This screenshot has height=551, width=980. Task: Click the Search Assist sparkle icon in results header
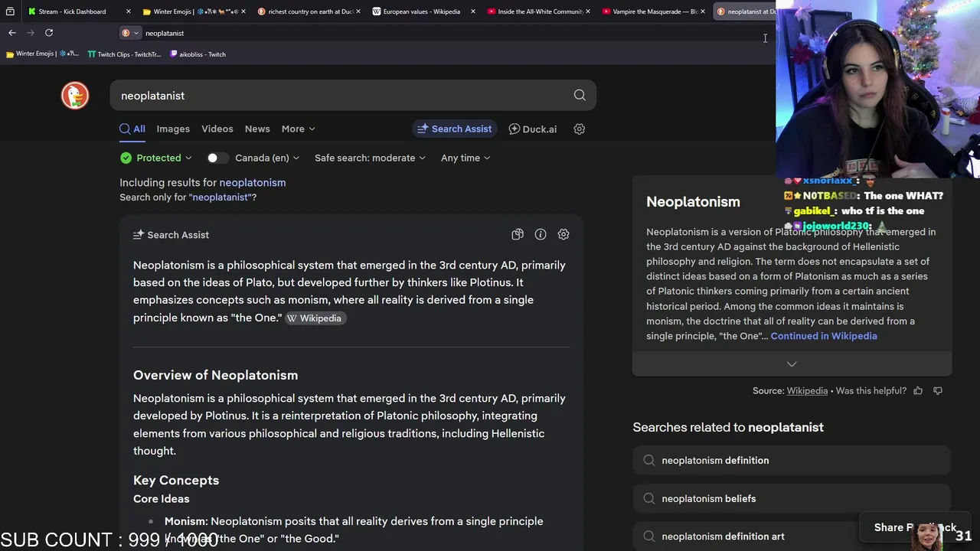(139, 235)
